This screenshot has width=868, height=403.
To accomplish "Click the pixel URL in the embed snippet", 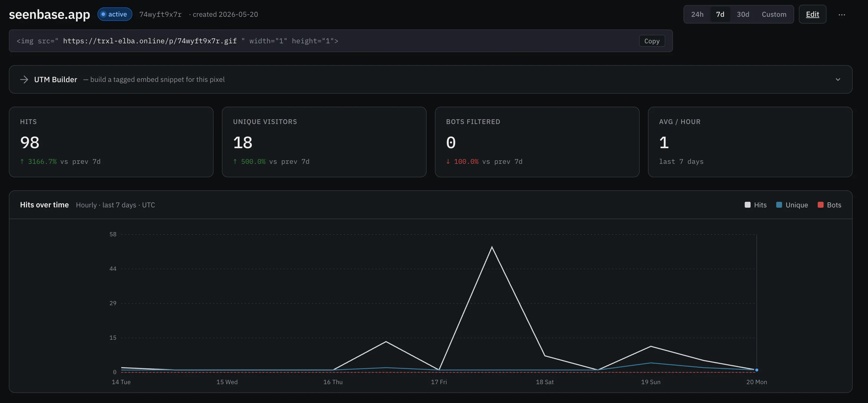I will pyautogui.click(x=150, y=41).
